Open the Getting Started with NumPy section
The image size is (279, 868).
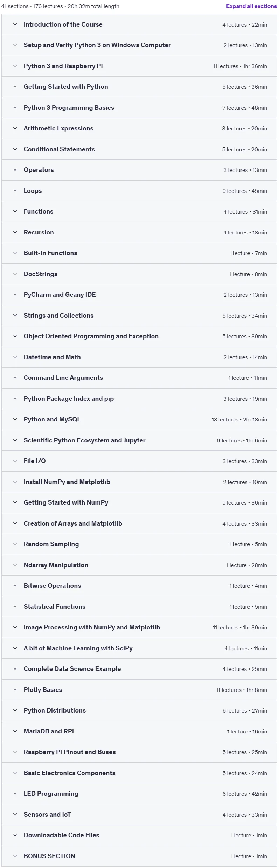click(x=139, y=502)
